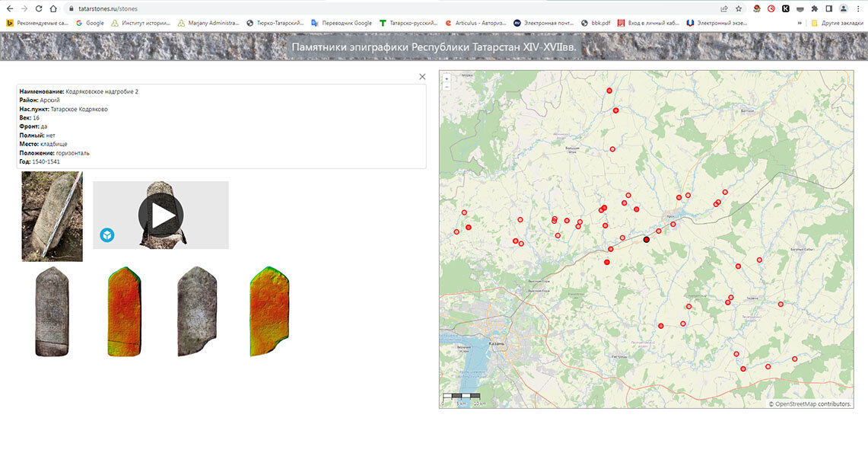The height and width of the screenshot is (453, 868).
Task: Open the Google bookmark
Action: (90, 24)
